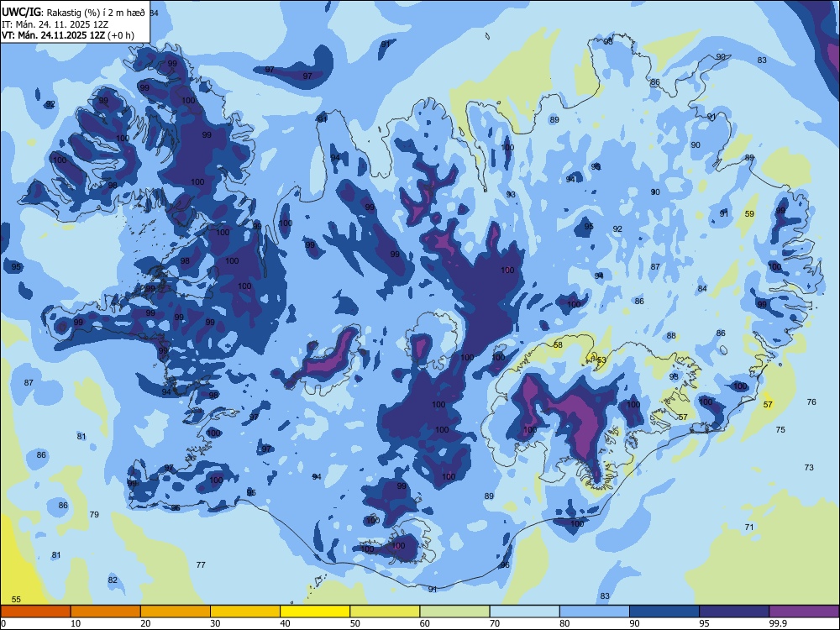840x630 pixels.
Task: Select the 'IT: Mán. 24. 11. 2025 12Z' line
Action: point(55,24)
